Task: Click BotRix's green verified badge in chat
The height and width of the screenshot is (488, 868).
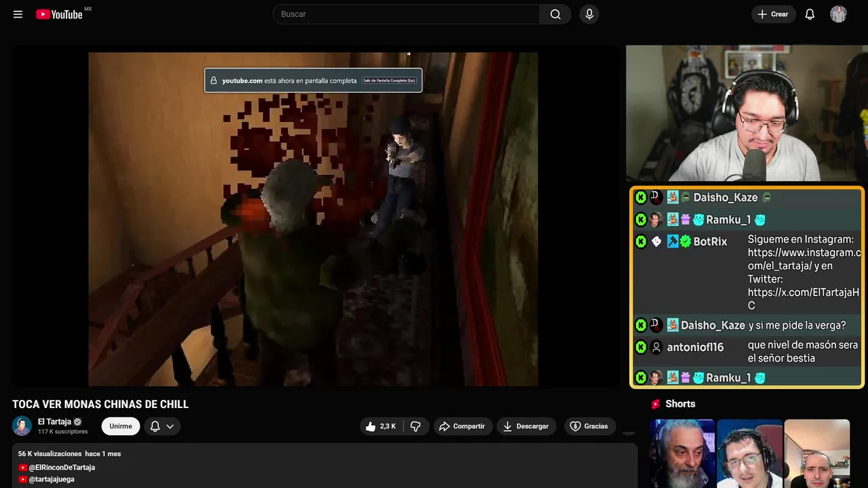Action: pyautogui.click(x=686, y=241)
